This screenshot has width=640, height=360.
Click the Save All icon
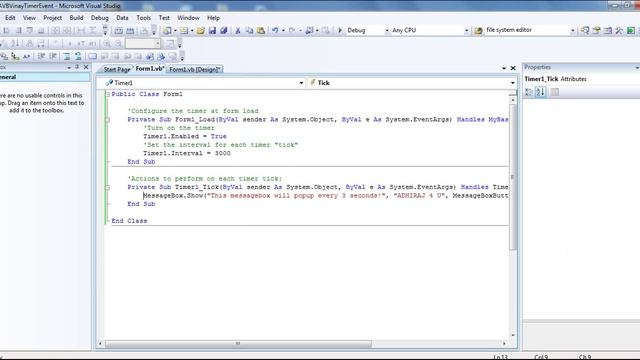tap(224, 30)
